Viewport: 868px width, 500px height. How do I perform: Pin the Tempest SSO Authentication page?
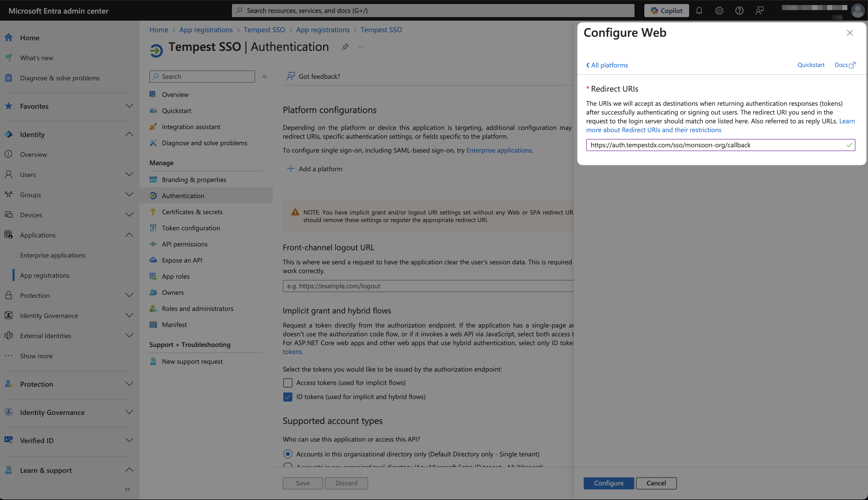coord(345,47)
